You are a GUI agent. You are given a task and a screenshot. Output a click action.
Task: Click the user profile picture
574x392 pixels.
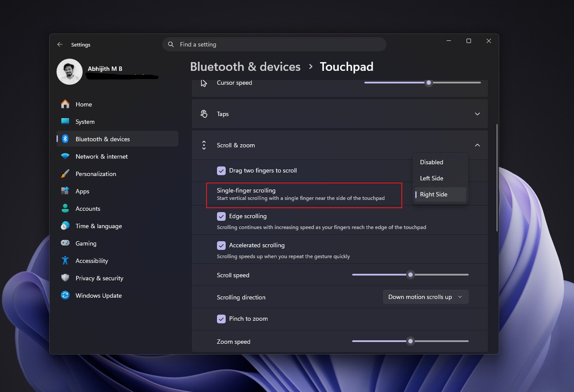click(x=70, y=72)
